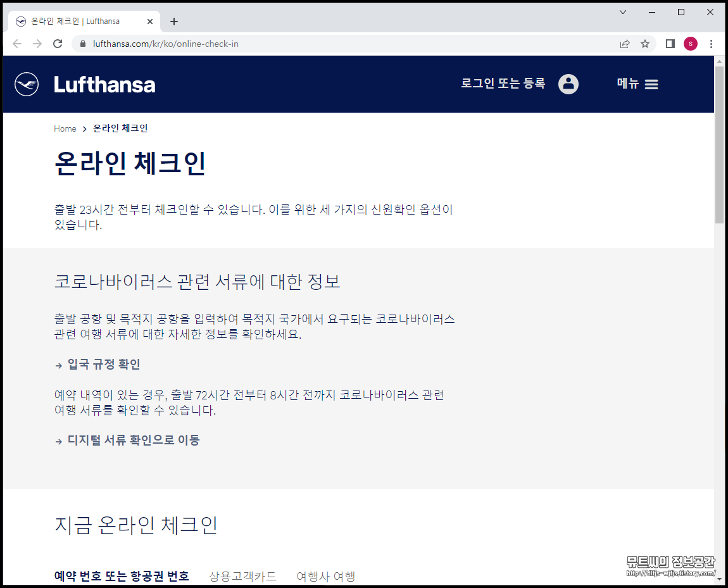Viewport: 728px width, 588px height.
Task: Open Chrome three-dot menu
Action: coord(711,44)
